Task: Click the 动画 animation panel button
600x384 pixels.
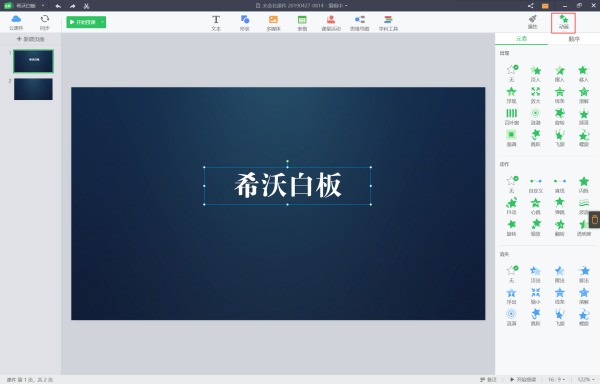Action: [563, 23]
